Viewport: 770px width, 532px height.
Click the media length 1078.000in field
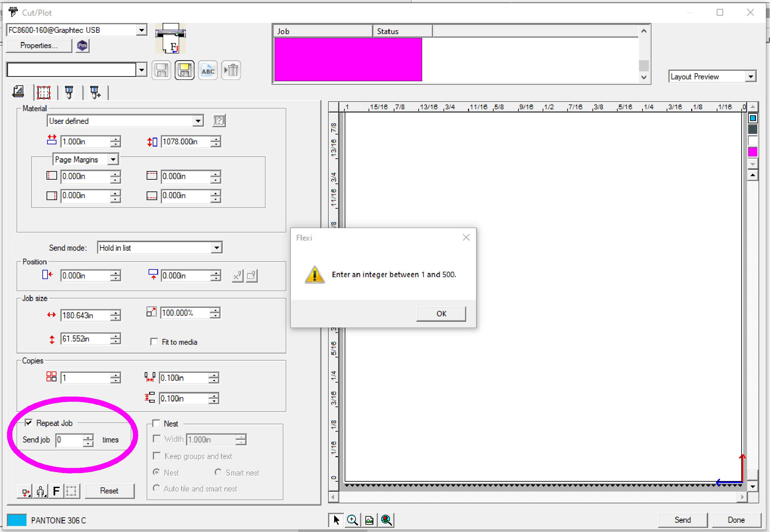[186, 142]
